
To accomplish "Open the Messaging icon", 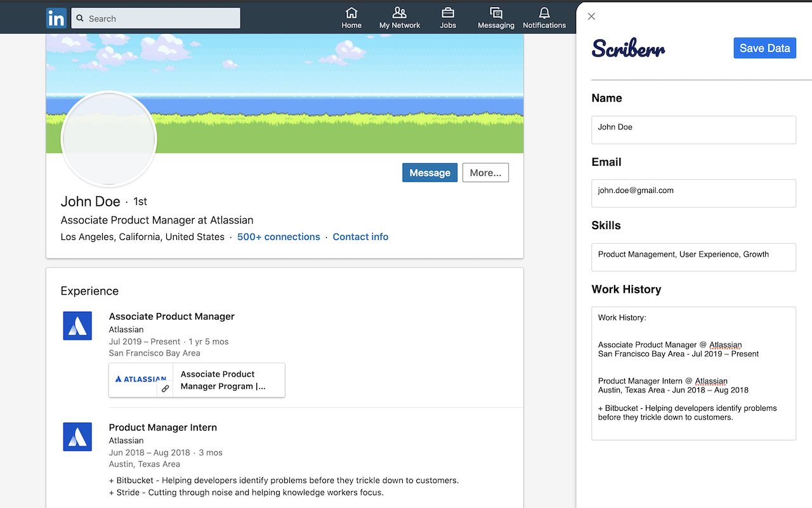I will [x=495, y=14].
